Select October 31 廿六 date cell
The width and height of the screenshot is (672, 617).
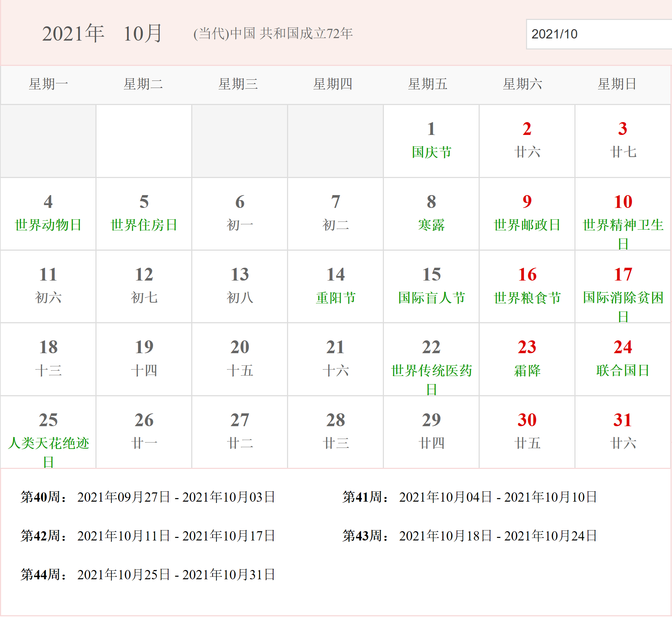click(x=623, y=432)
